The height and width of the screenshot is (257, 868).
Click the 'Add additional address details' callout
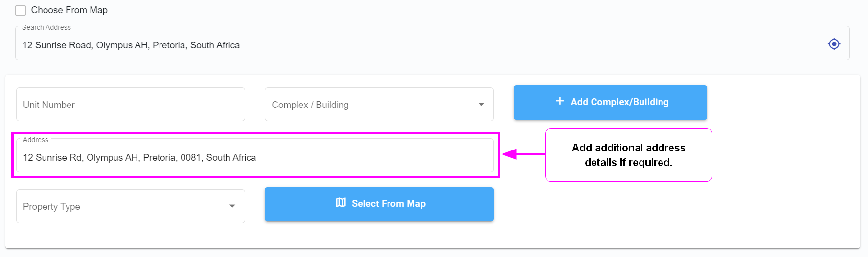pyautogui.click(x=628, y=155)
